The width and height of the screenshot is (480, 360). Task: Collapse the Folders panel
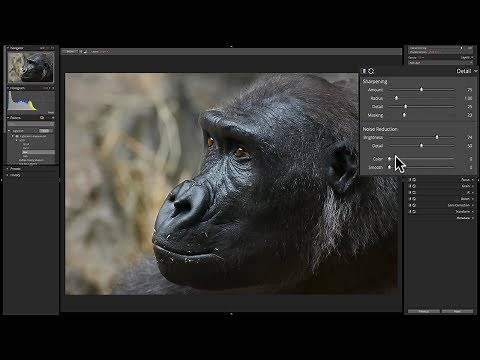(x=8, y=118)
